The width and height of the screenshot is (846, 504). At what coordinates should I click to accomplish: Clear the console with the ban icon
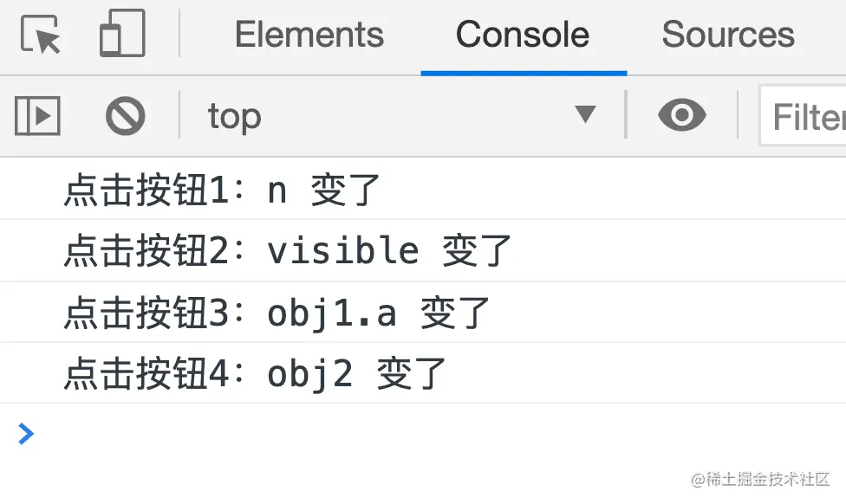126,115
